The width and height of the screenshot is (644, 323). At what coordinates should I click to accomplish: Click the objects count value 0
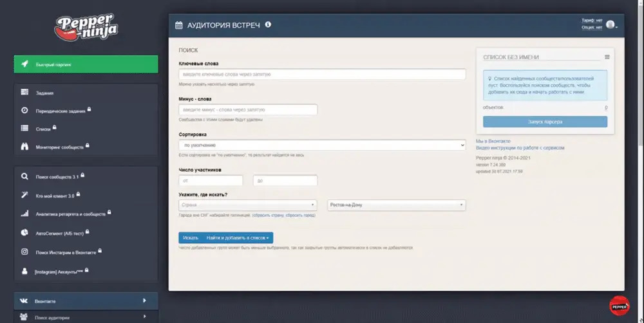[606, 107]
